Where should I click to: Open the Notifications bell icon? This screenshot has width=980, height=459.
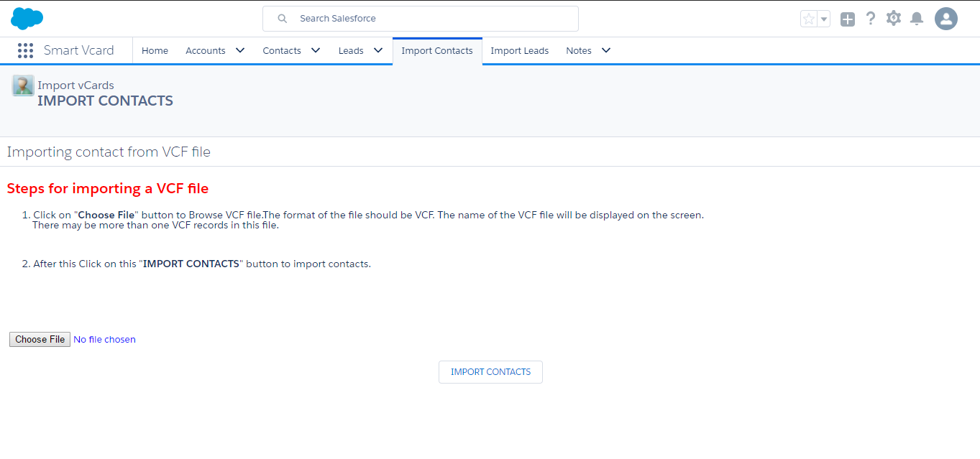click(x=917, y=19)
